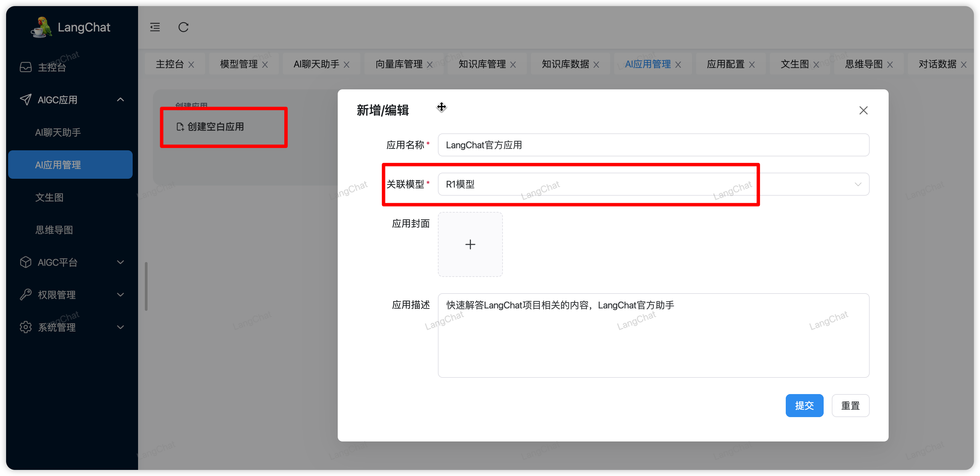Click the 重置 button

pyautogui.click(x=850, y=406)
